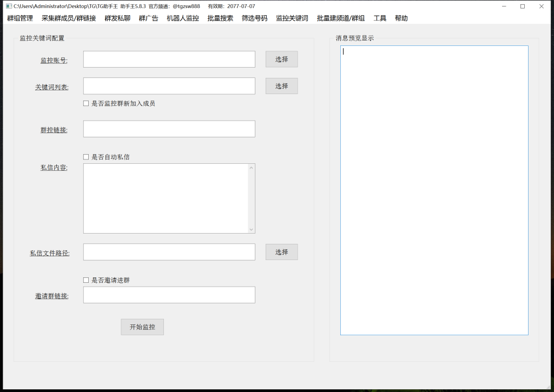
Task: Open the 采集群成员/群链接 menu
Action: pyautogui.click(x=69, y=18)
